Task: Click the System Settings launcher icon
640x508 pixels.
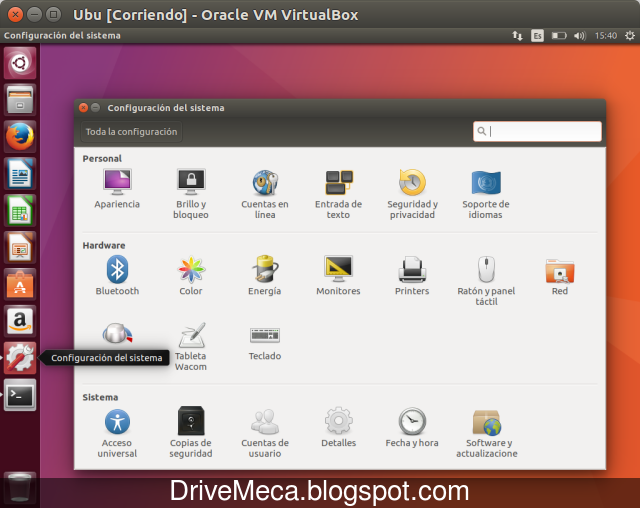Action: [20, 358]
